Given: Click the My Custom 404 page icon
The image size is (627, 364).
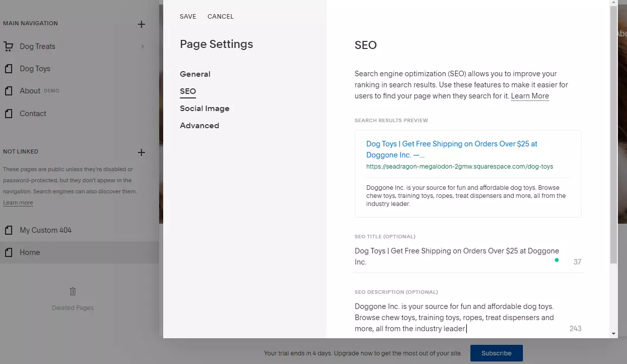Looking at the screenshot, I should (x=8, y=230).
